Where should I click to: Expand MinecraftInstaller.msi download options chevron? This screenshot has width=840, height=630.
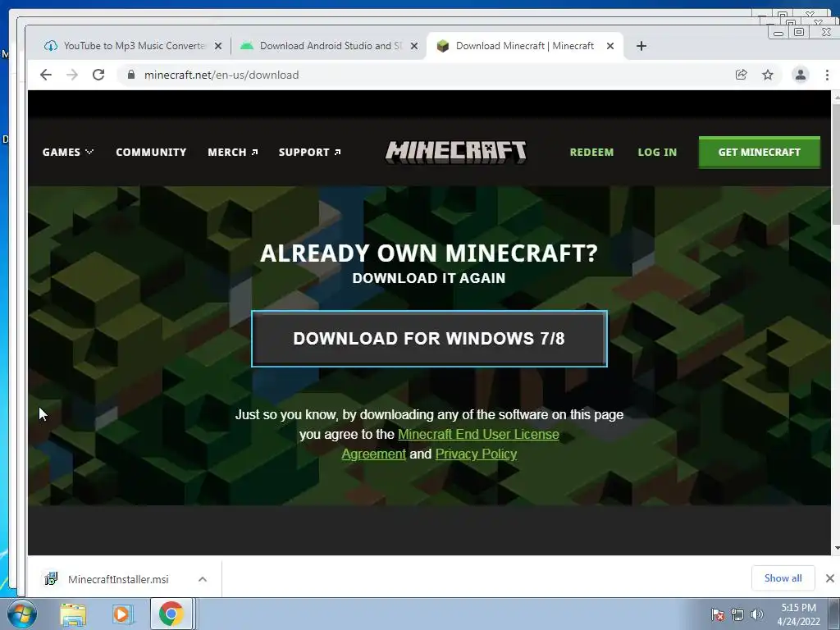[x=203, y=579]
